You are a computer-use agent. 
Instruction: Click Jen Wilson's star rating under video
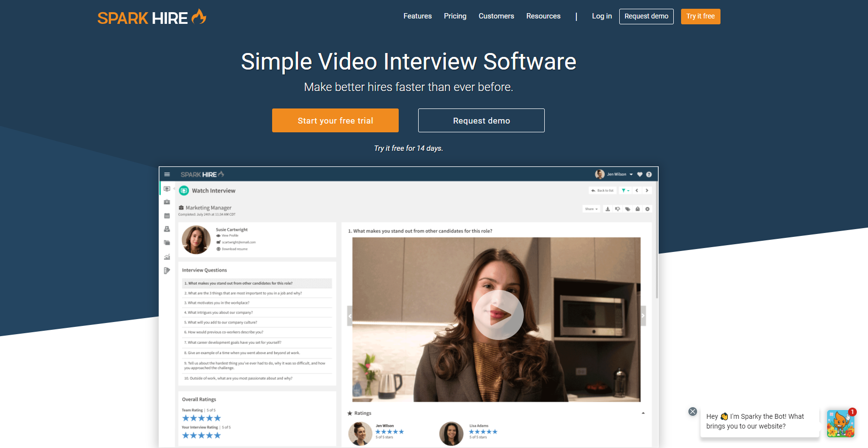click(389, 431)
